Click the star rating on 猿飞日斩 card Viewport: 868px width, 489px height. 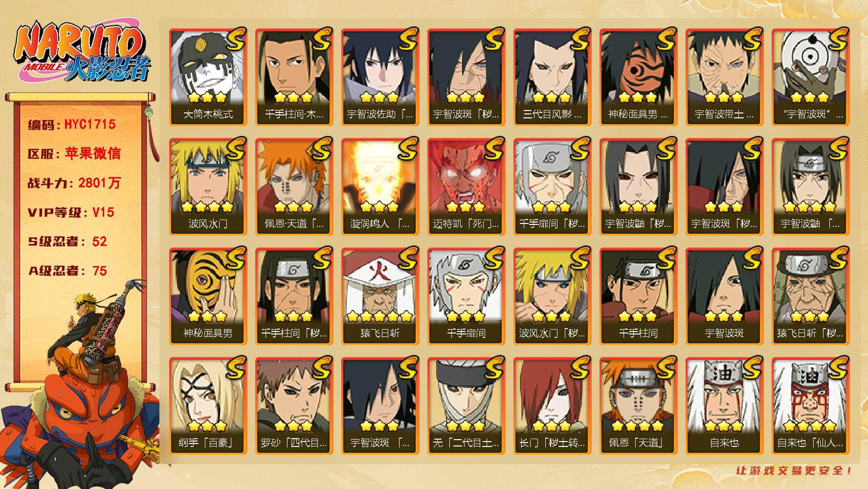pyautogui.click(x=380, y=315)
